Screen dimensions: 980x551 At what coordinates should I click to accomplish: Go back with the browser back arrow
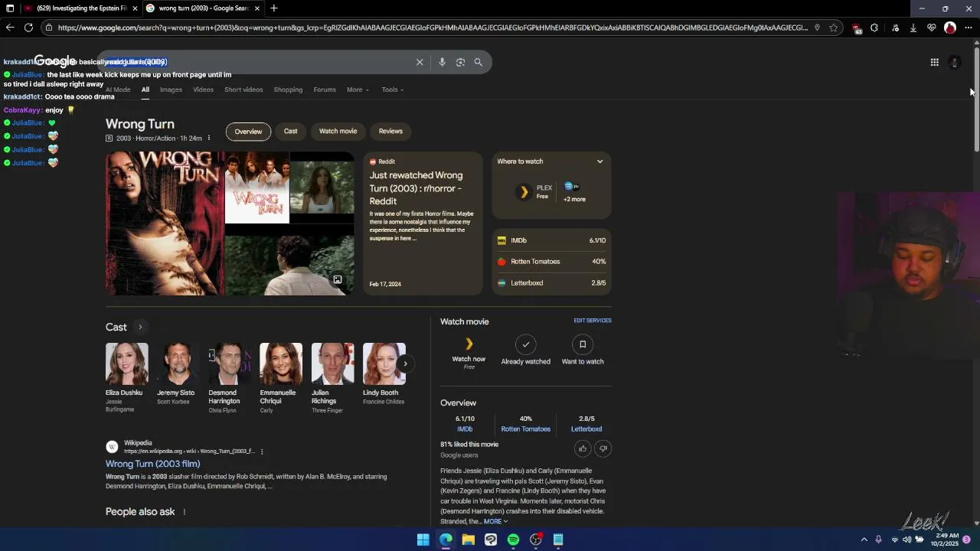coord(10,28)
